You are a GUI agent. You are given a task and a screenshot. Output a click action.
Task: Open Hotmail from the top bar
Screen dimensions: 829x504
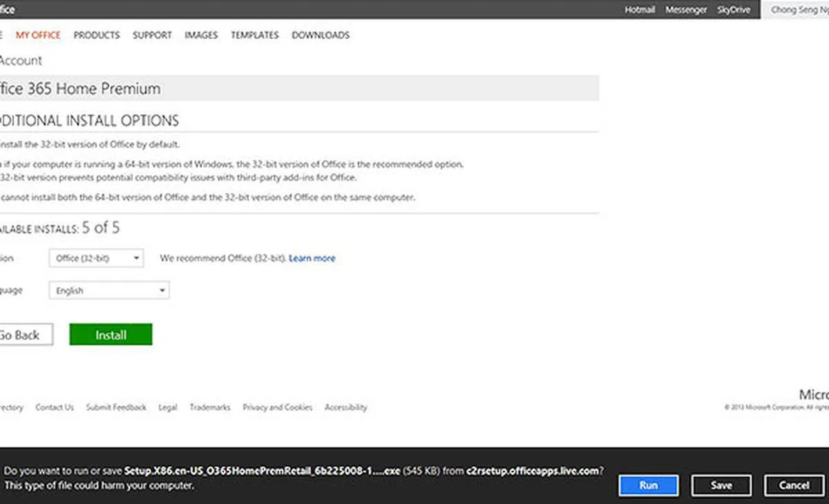(x=640, y=10)
